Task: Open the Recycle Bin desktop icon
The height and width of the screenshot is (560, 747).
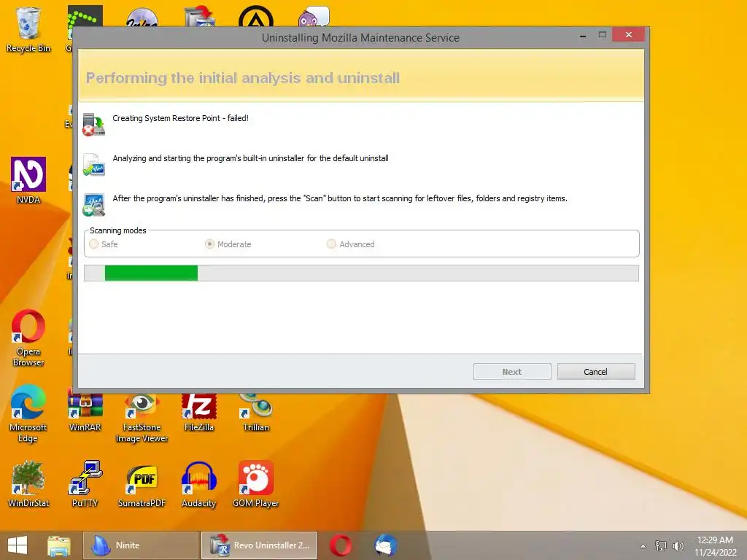Action: [28, 29]
